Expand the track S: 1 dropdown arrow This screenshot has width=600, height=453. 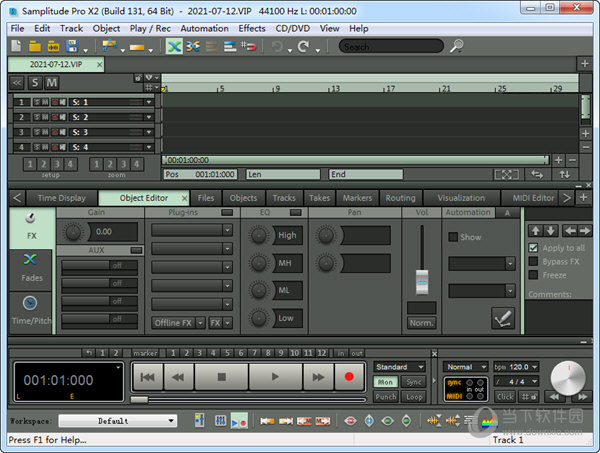(x=149, y=102)
